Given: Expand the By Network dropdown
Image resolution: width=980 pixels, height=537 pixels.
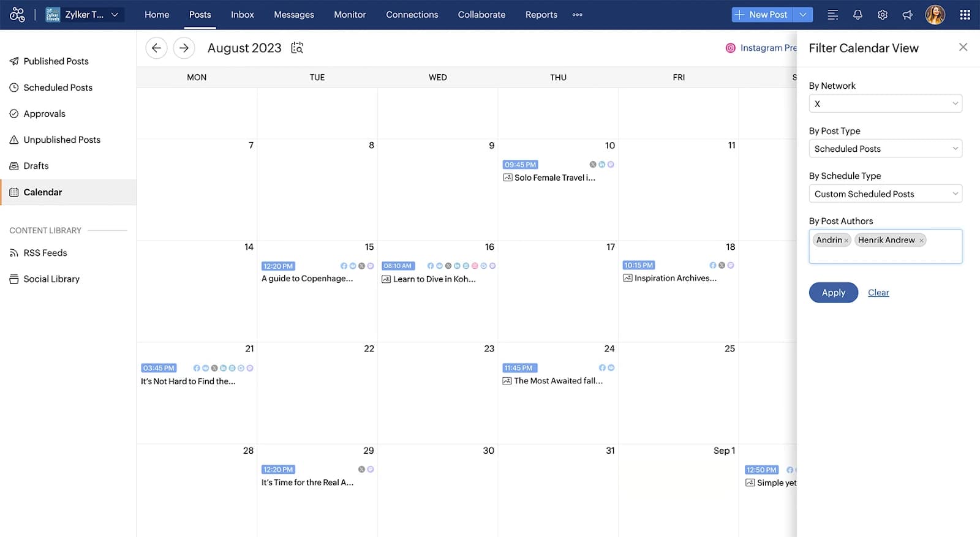Looking at the screenshot, I should 885,103.
